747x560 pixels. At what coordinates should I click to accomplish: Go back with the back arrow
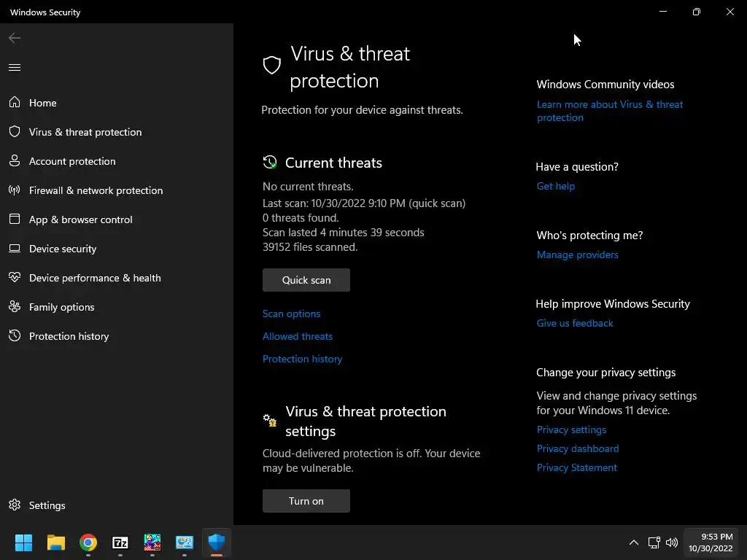coord(15,38)
